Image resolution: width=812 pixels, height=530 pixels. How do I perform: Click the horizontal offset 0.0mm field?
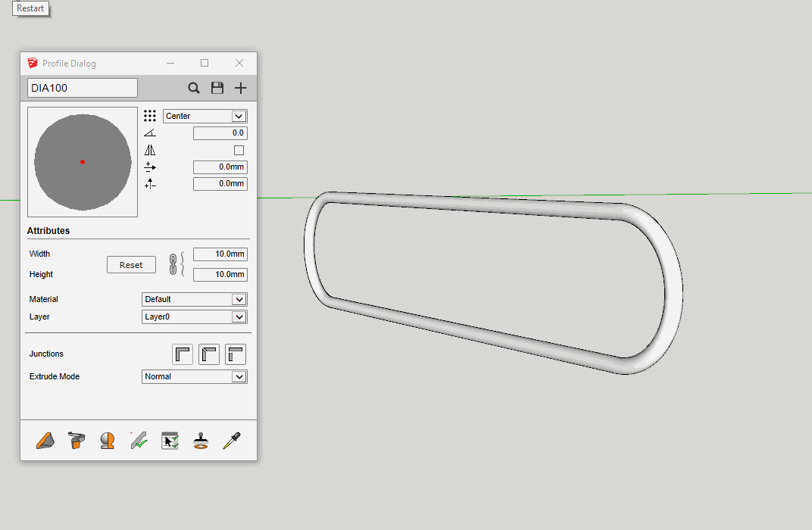[220, 167]
